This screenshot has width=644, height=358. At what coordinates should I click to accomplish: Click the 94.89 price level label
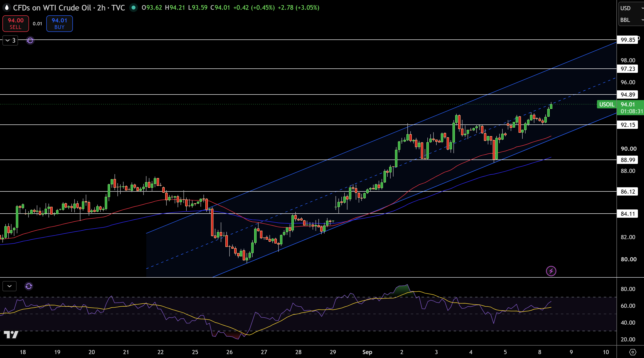(x=627, y=94)
